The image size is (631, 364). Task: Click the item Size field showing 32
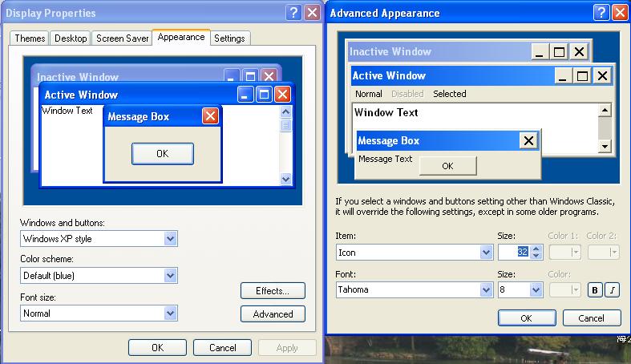tap(514, 253)
